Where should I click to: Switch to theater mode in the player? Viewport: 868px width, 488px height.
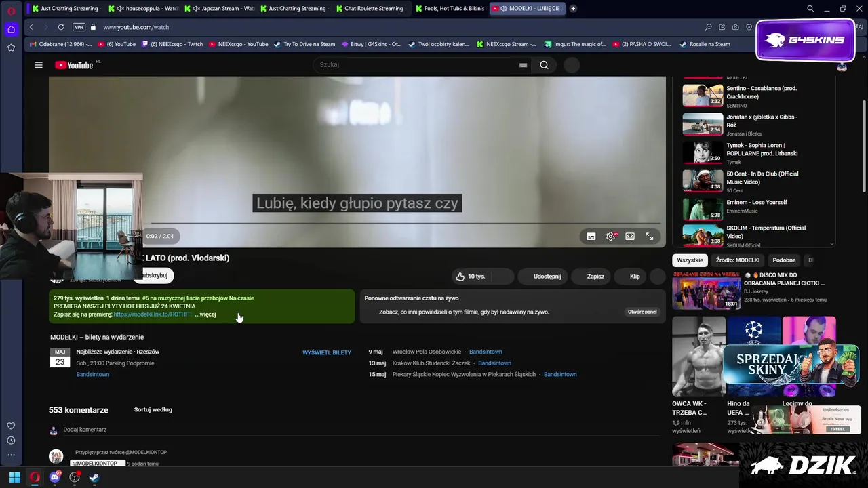tap(630, 236)
